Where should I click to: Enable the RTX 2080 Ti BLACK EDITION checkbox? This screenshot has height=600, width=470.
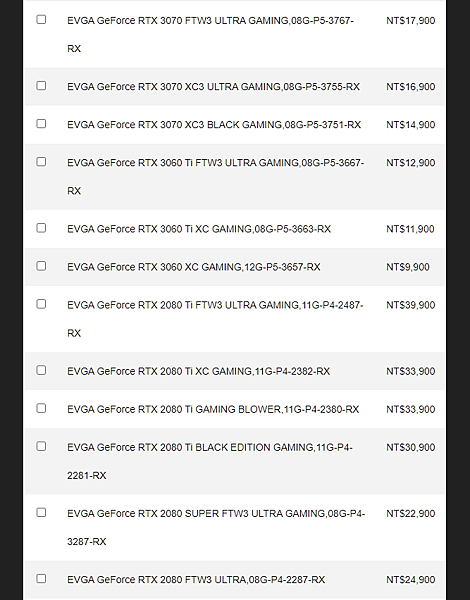[41, 447]
